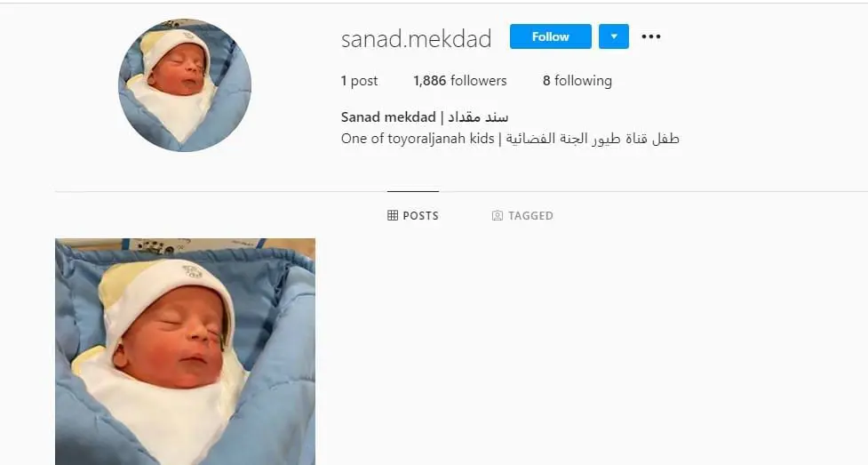
Task: Open the baby photo post thumbnail
Action: (x=186, y=351)
